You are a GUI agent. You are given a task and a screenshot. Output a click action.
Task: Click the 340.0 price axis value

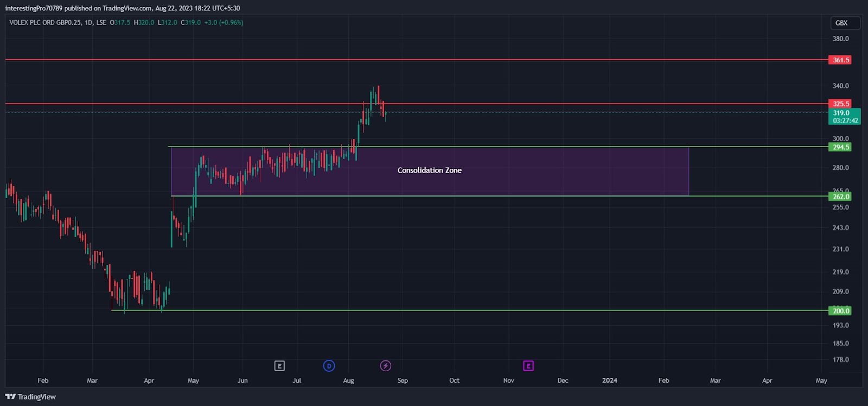tap(841, 86)
